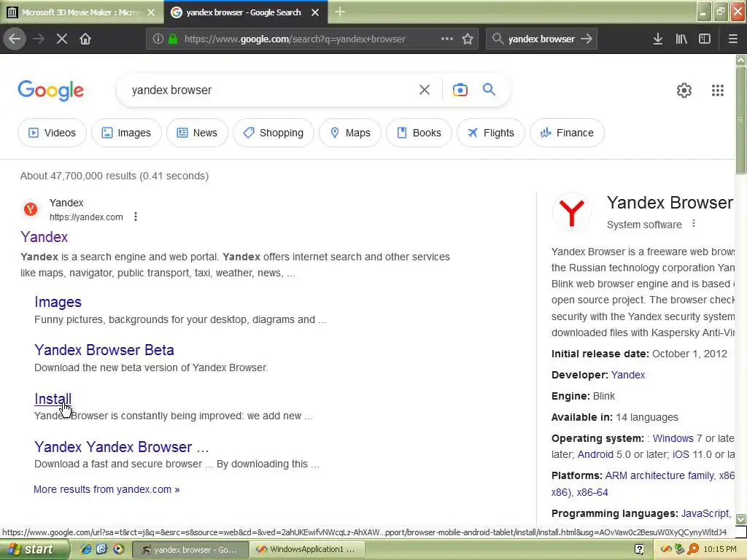The height and width of the screenshot is (560, 747).
Task: Clear the Google search query with the X
Action: [x=425, y=90]
